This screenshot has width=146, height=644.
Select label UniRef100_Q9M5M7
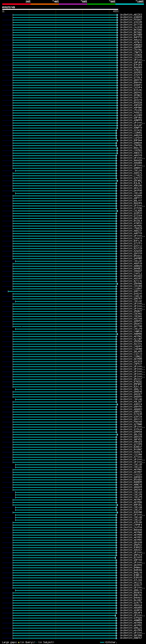point(131,48)
